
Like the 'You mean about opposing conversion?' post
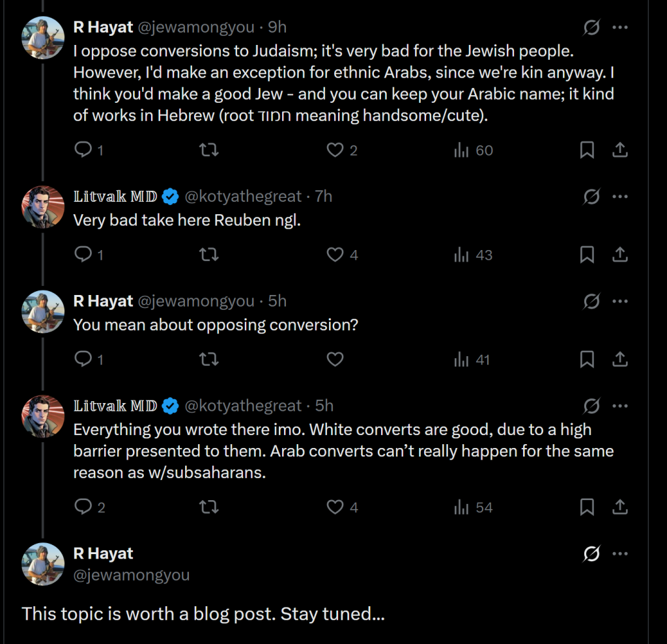335,359
